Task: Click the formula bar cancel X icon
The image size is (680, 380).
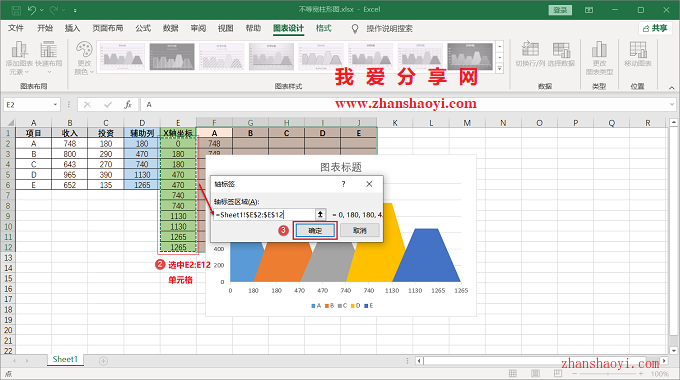Action: (88, 105)
